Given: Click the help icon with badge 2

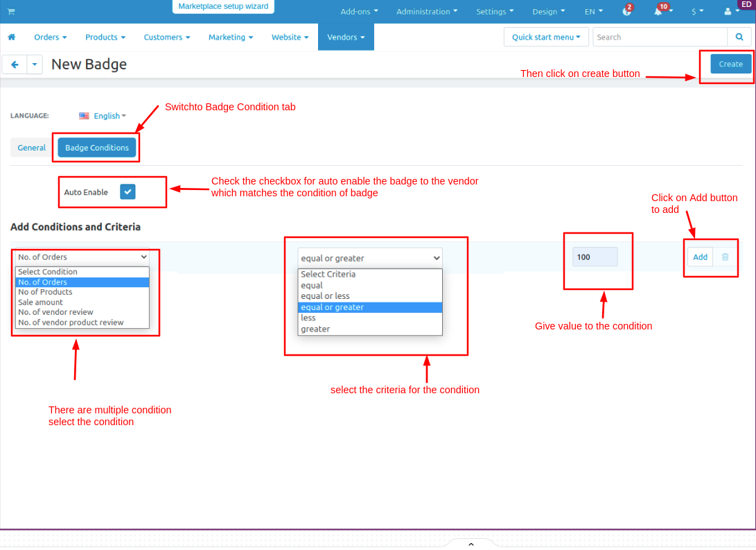Looking at the screenshot, I should (x=626, y=11).
